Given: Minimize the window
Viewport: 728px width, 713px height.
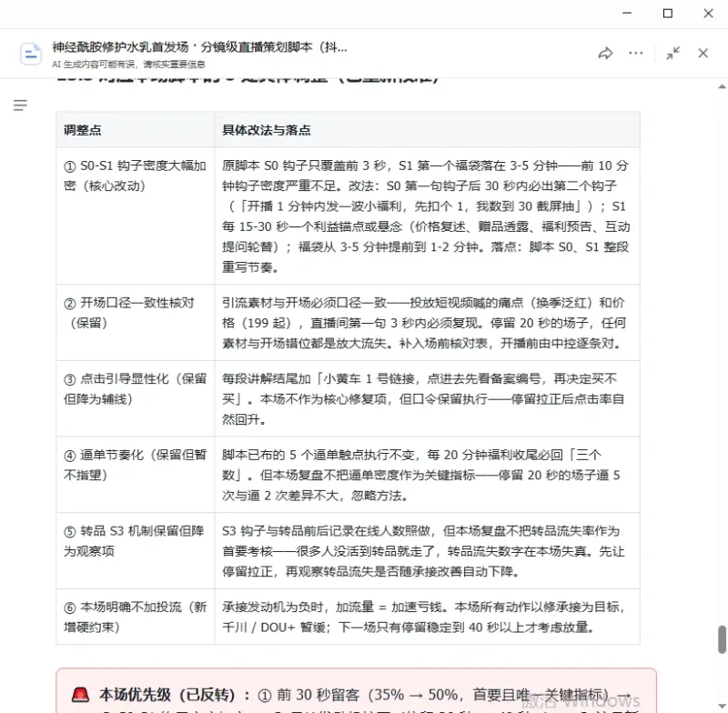Looking at the screenshot, I should coord(627,14).
